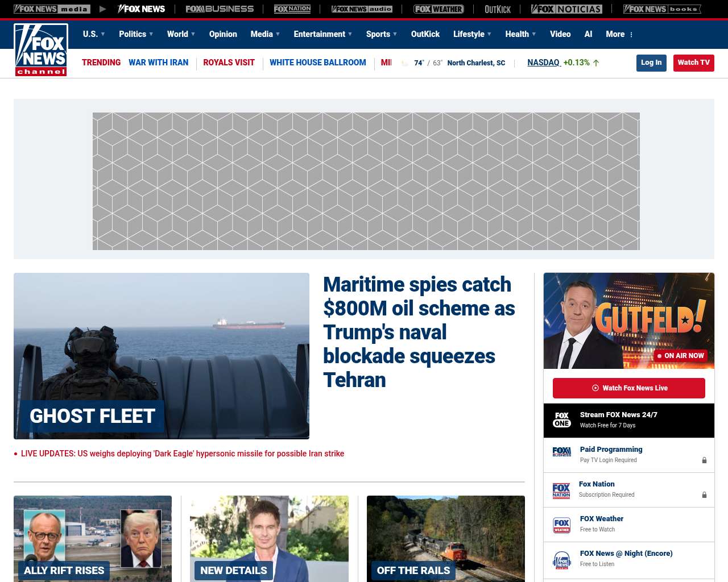Click the large banner advertisement placeholder
The image size is (728, 582).
(366, 181)
